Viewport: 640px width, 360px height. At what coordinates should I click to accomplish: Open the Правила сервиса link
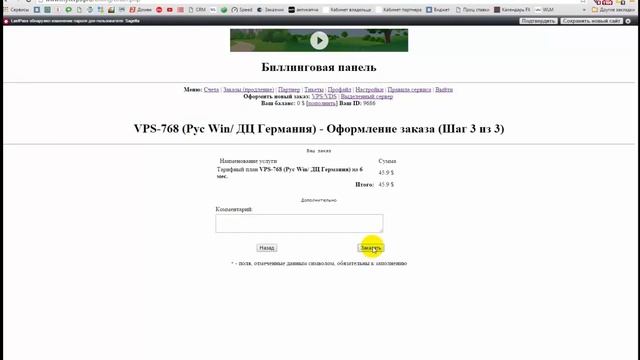click(x=409, y=90)
